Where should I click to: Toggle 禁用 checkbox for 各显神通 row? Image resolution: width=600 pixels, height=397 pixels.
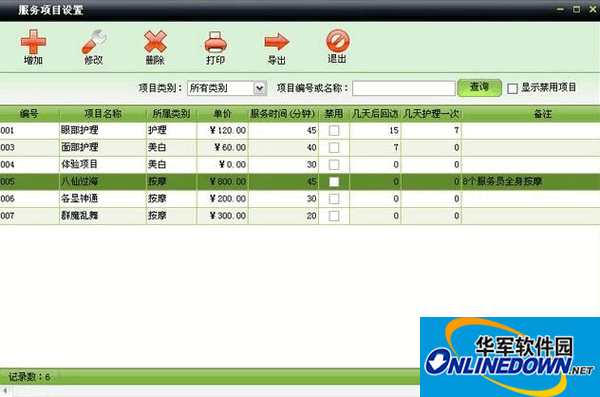click(334, 199)
